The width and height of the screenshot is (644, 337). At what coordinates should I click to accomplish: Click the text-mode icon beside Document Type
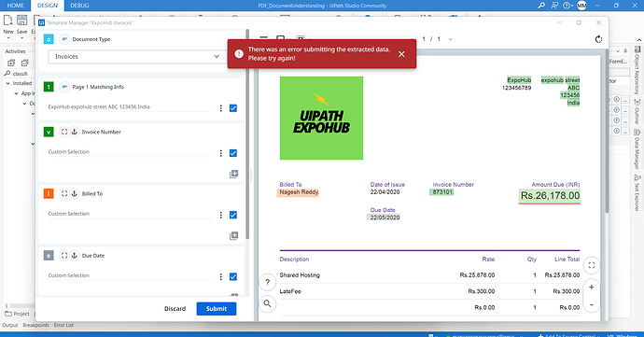tap(64, 39)
